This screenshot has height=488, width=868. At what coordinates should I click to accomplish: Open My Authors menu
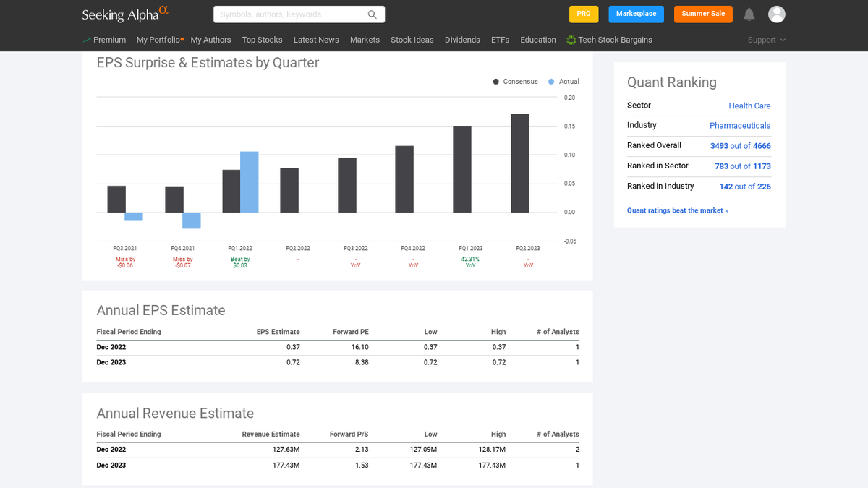point(210,40)
